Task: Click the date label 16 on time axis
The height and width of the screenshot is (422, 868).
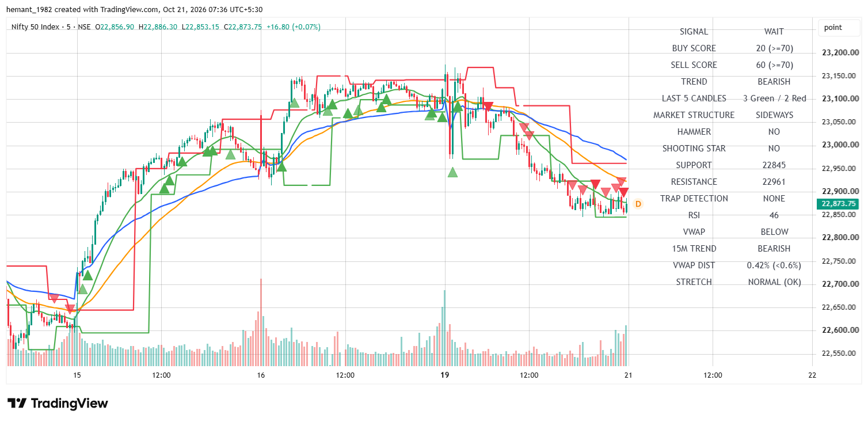Action: click(x=261, y=375)
